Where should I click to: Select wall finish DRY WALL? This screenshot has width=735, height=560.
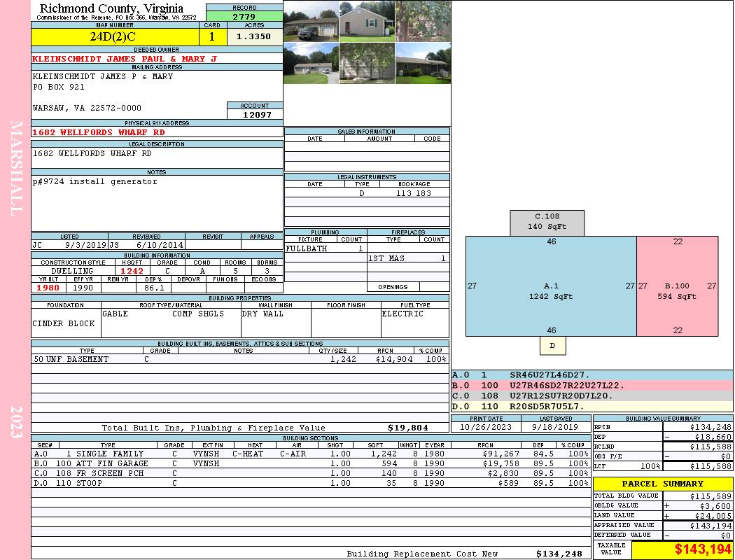[262, 314]
